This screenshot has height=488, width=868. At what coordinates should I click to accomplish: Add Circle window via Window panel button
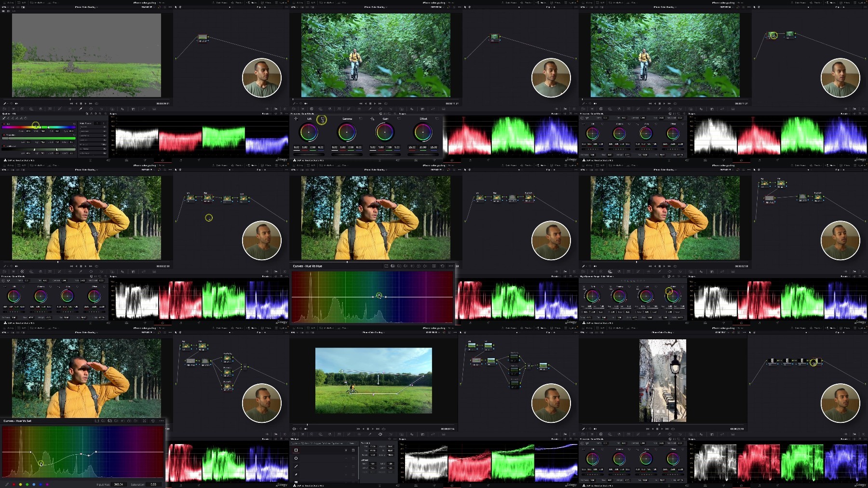coord(305,444)
